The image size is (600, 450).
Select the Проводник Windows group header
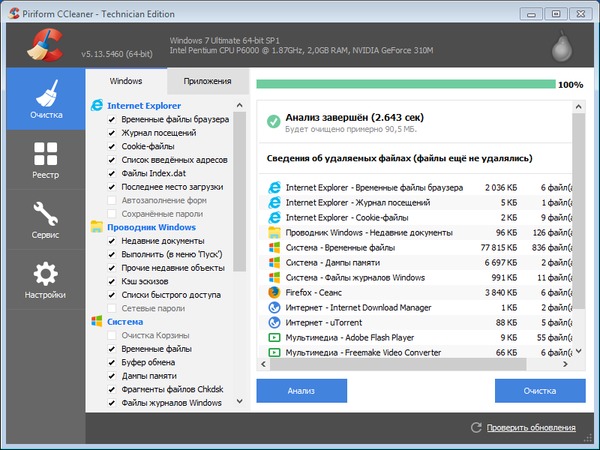151,227
